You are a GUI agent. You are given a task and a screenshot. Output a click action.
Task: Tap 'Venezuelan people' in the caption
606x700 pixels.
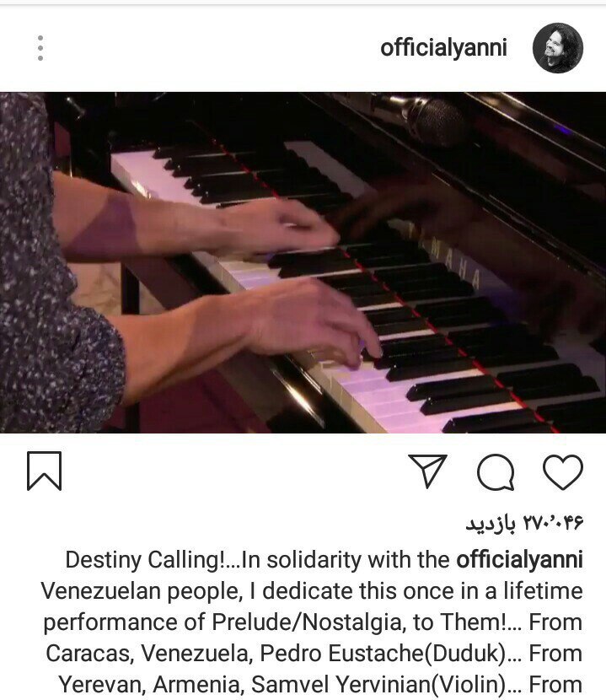pyautogui.click(x=142, y=591)
